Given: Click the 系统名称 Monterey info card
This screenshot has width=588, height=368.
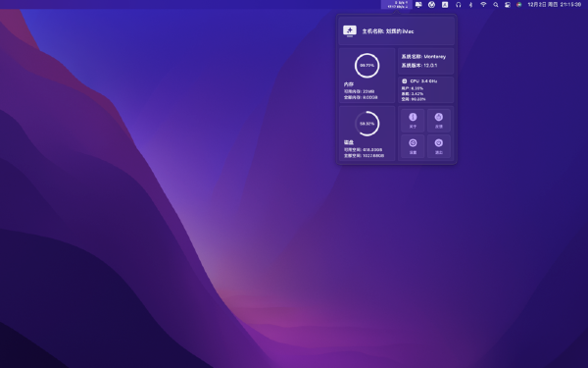Looking at the screenshot, I should (x=425, y=61).
